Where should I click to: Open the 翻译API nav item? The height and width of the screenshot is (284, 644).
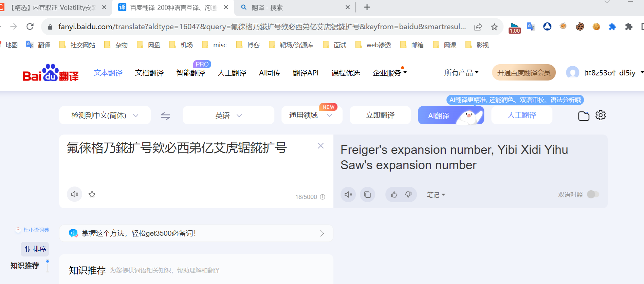[306, 73]
